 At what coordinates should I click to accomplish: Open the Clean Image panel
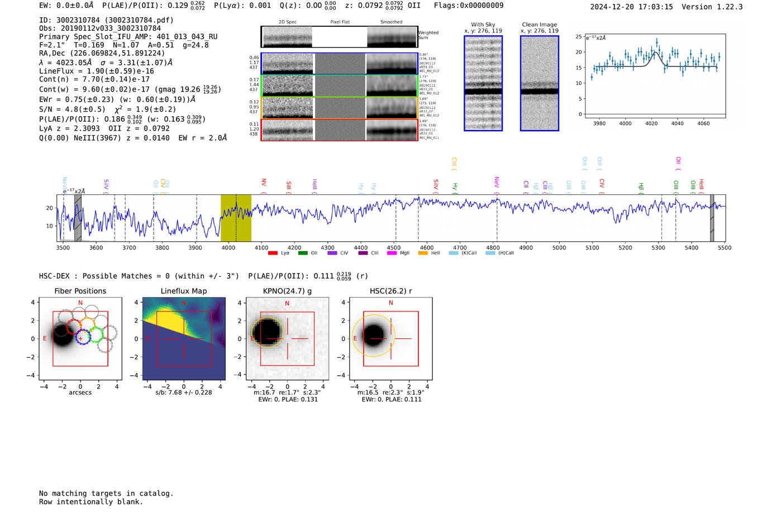540,83
